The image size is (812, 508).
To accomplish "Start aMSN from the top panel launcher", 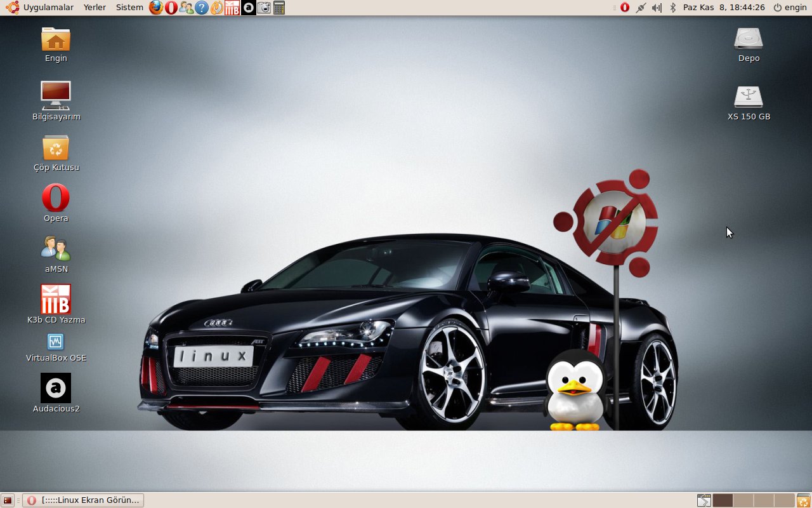I will point(187,8).
